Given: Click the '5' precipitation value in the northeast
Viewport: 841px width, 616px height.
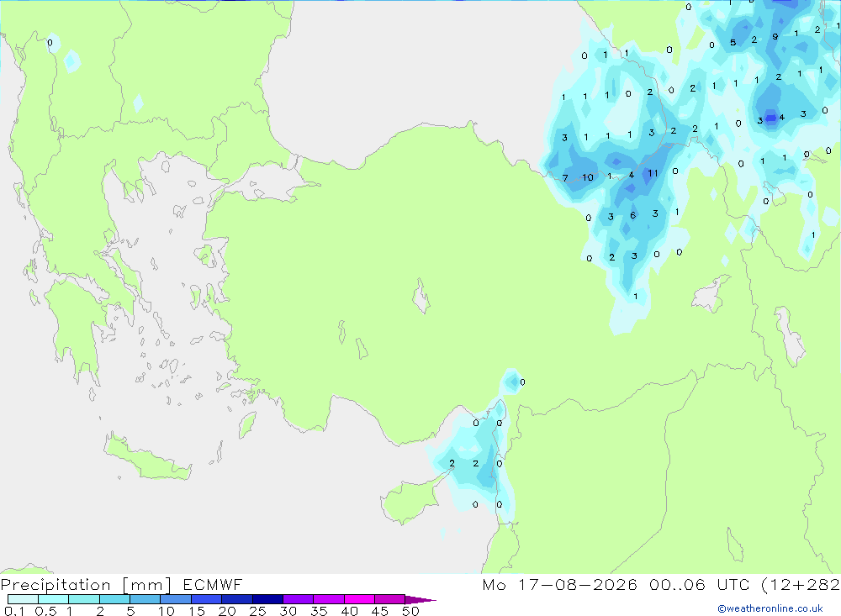Looking at the screenshot, I should click(x=733, y=42).
